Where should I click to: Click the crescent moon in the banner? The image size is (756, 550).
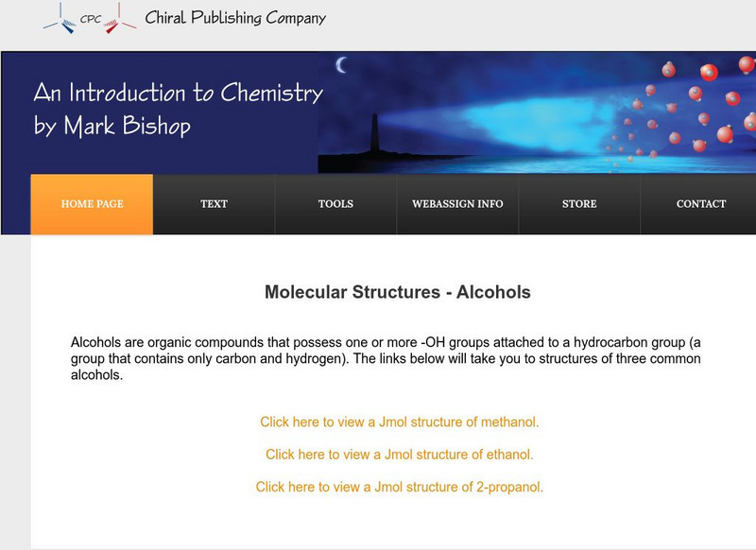coord(342,64)
